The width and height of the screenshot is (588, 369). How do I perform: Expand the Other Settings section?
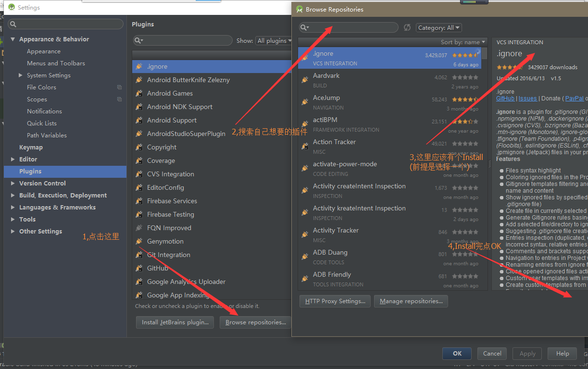(13, 232)
